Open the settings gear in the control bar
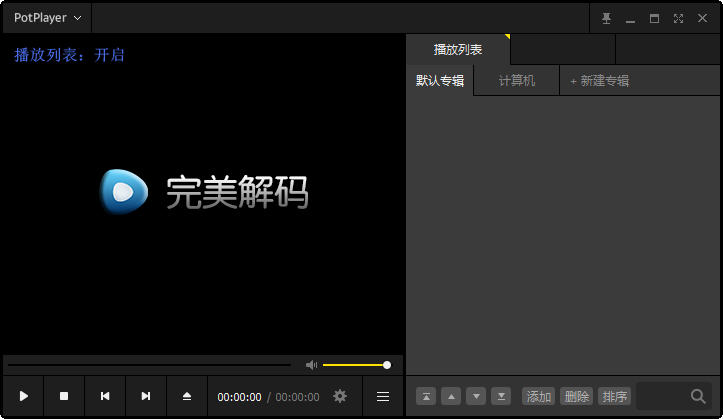The image size is (723, 419). tap(340, 396)
